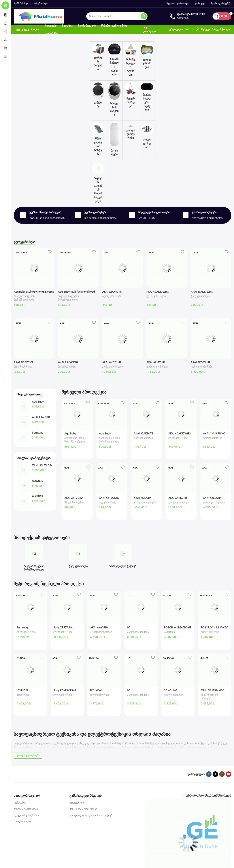This screenshot has width=234, height=868.
Task: Toggle wishlist heart on ROBOROCK S8 MAXV
Action: click(227, 595)
